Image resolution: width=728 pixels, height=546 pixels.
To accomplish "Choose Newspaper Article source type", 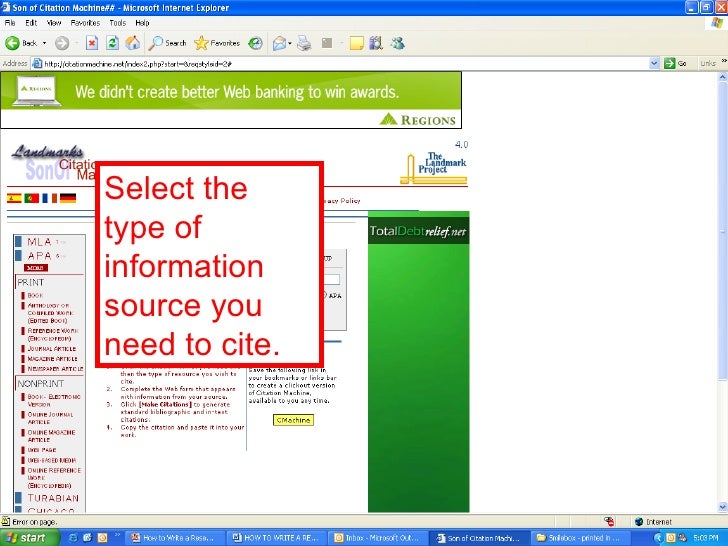I will [x=55, y=369].
